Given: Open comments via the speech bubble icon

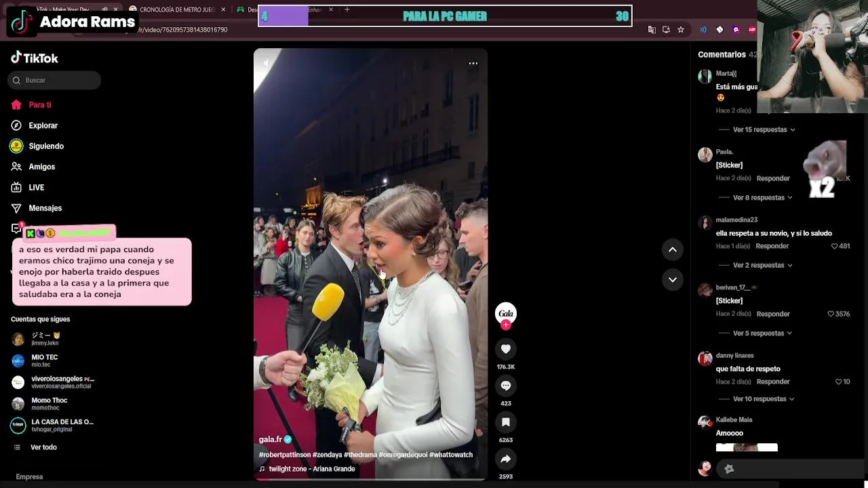Looking at the screenshot, I should tap(506, 385).
